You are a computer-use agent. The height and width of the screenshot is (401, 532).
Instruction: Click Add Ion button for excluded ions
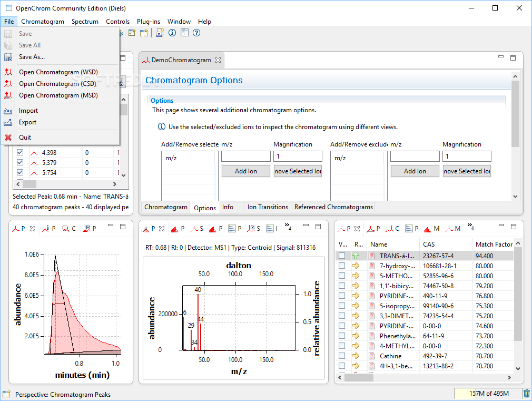point(415,171)
